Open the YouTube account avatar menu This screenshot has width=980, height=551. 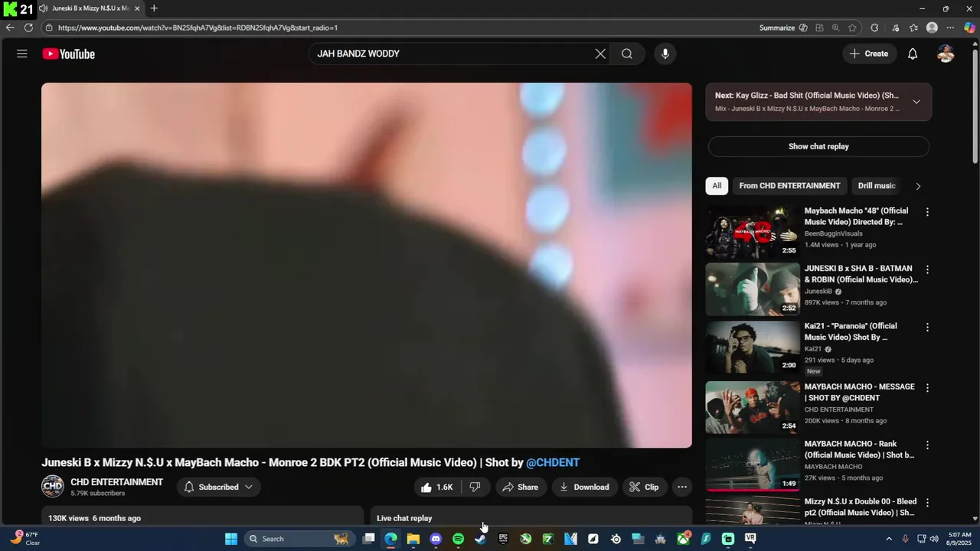click(946, 54)
